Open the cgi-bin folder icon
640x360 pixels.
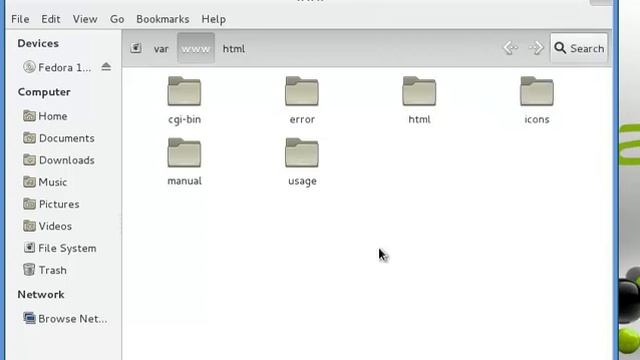pos(184,91)
